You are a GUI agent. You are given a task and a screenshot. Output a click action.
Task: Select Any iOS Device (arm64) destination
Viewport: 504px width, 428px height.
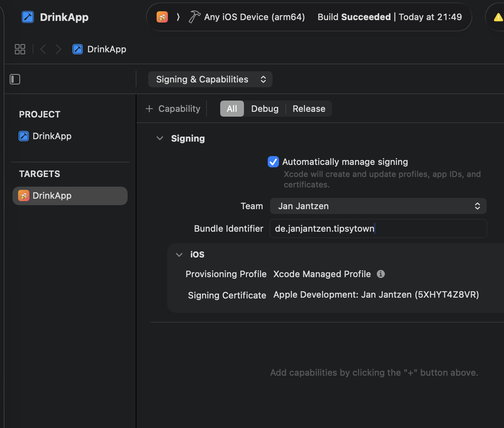[254, 17]
